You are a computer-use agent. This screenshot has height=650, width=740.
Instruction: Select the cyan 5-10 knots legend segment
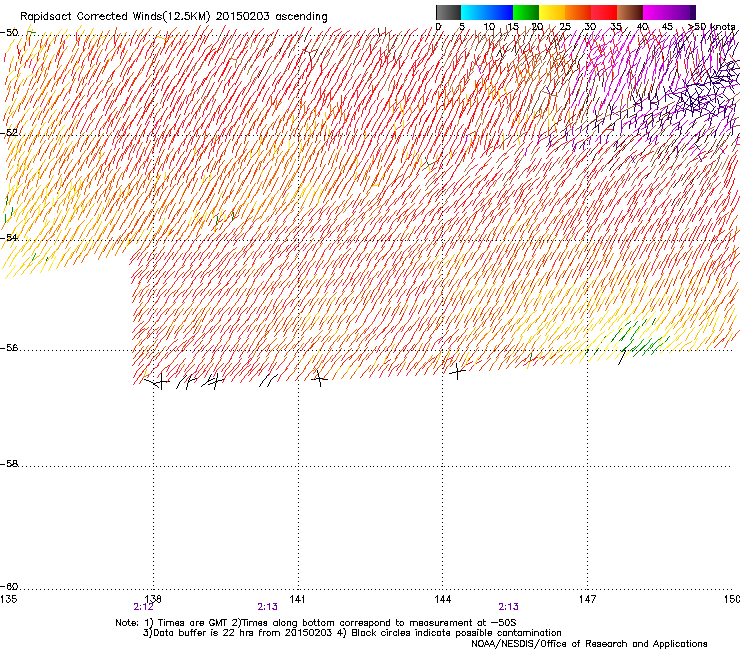(x=474, y=12)
